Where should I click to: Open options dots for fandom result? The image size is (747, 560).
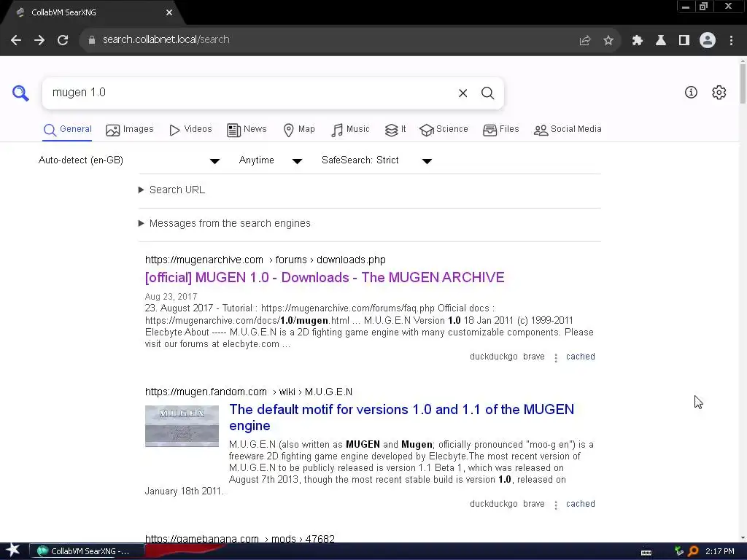[555, 505]
